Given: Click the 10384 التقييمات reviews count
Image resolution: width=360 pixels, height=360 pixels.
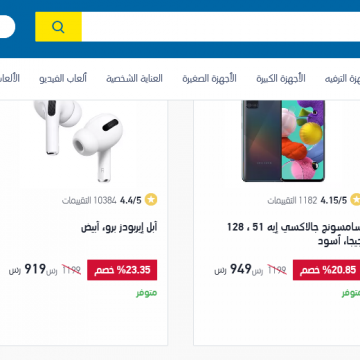Looking at the screenshot, I should click(x=89, y=200).
